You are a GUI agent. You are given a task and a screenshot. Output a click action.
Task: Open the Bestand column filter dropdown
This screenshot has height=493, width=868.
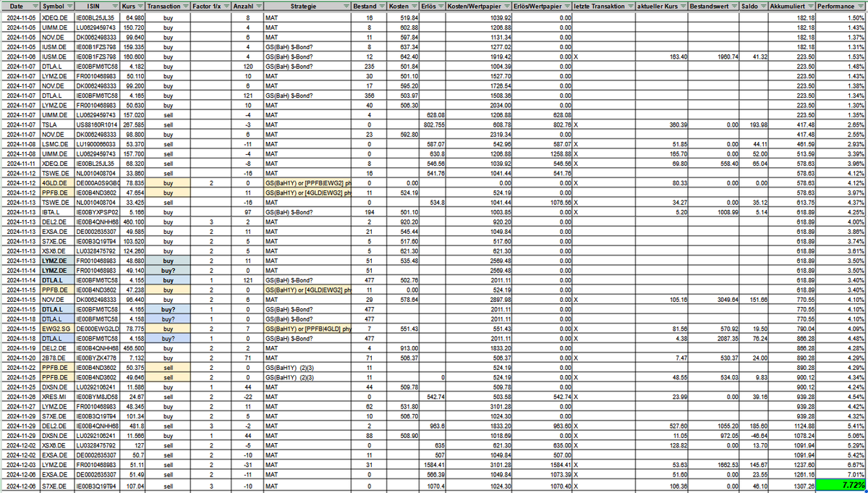tap(382, 5)
